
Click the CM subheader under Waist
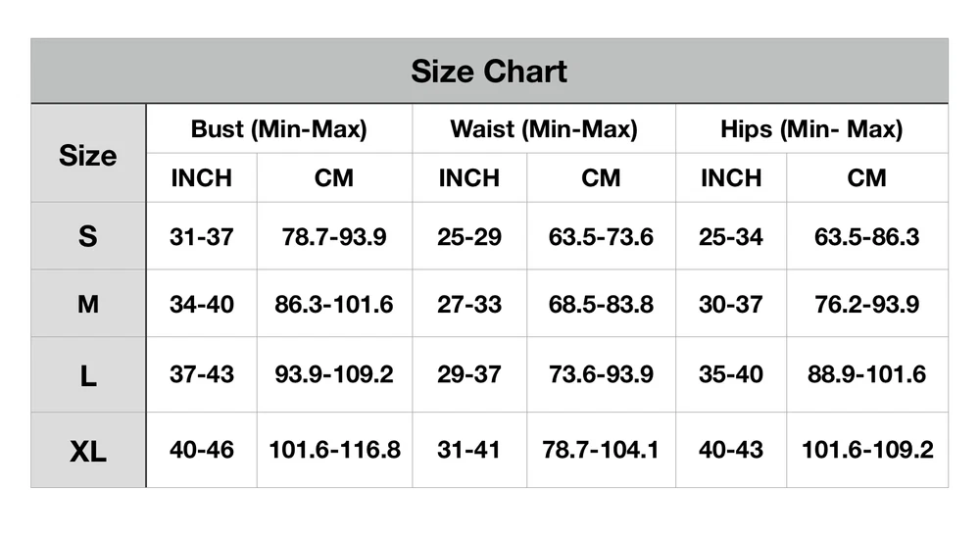coord(601,178)
